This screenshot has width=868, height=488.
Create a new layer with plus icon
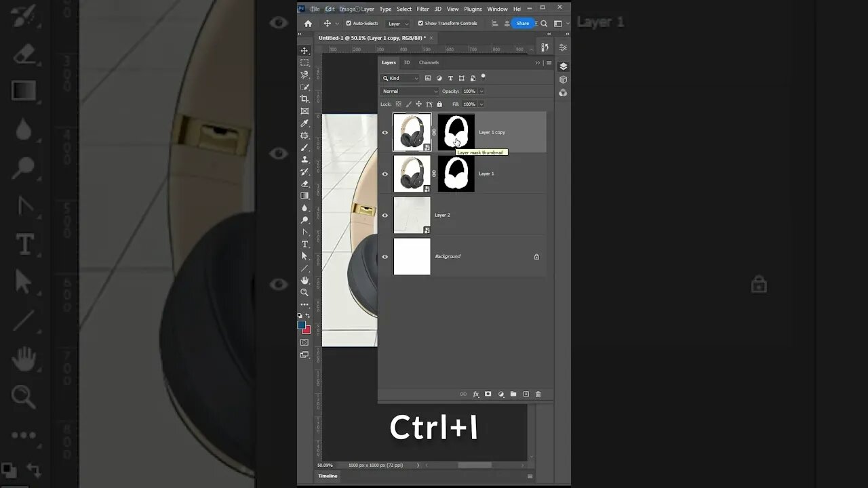(x=526, y=394)
